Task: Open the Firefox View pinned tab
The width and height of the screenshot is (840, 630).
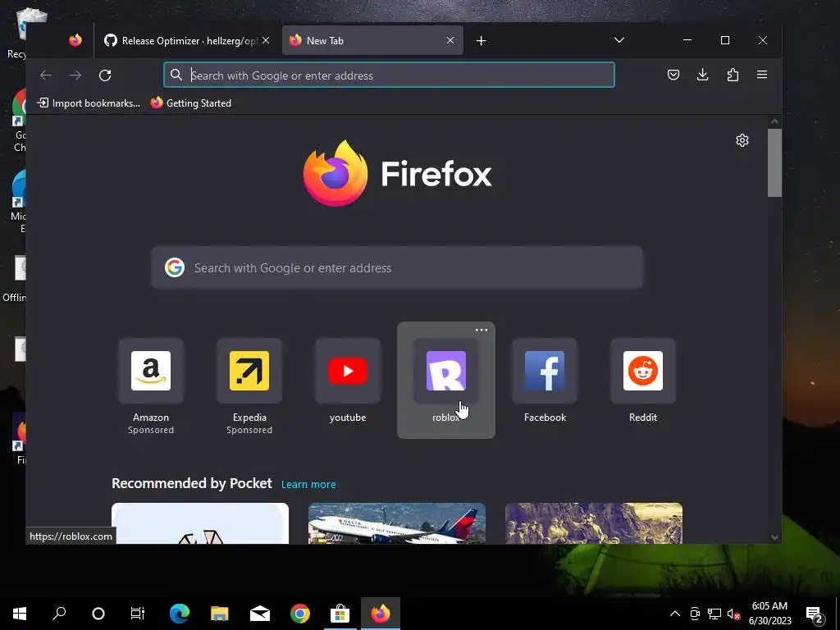Action: [x=75, y=40]
